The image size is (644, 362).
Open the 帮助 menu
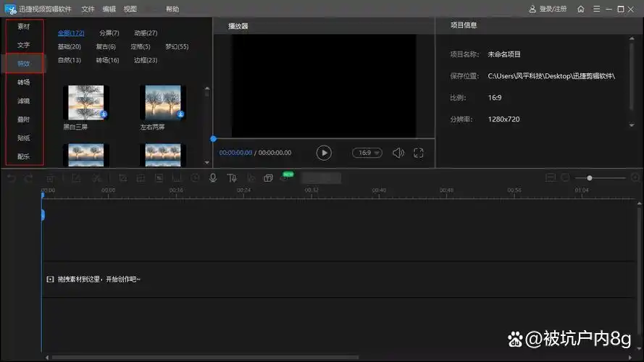pos(172,9)
